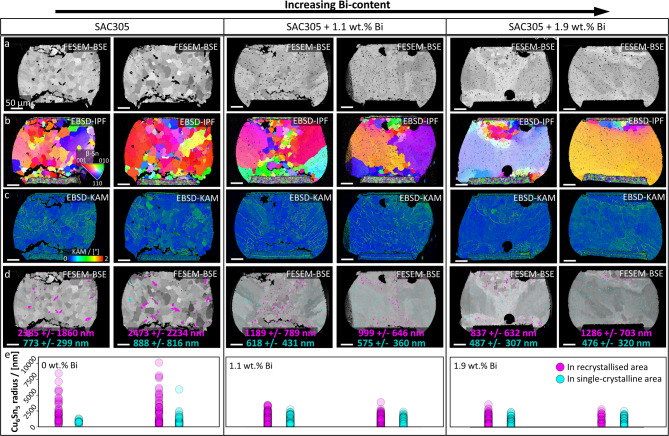The width and height of the screenshot is (669, 436).
Task: Open the first 1.9 wt.% Bi EBSD-KAM map
Action: (503, 226)
